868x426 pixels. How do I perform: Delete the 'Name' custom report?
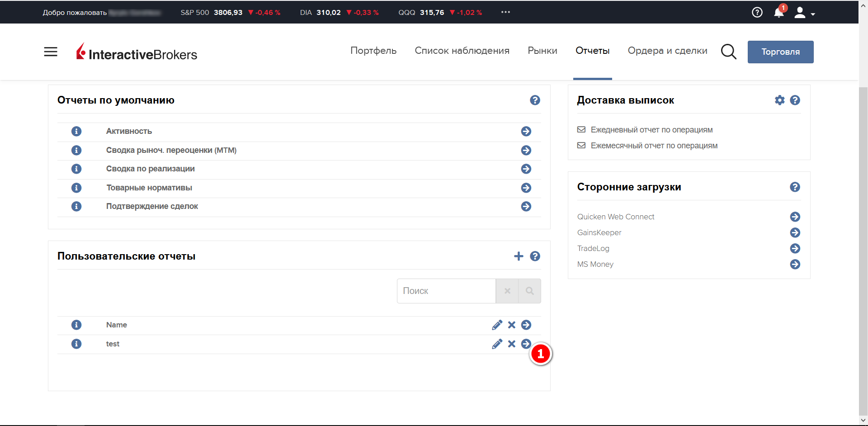[x=512, y=325]
